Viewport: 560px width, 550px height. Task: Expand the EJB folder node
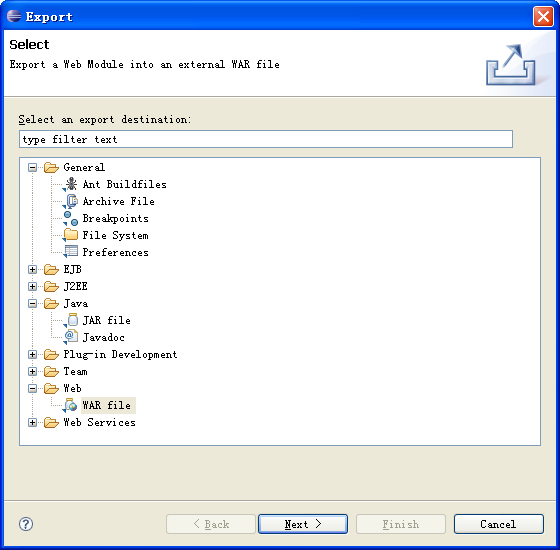32,269
